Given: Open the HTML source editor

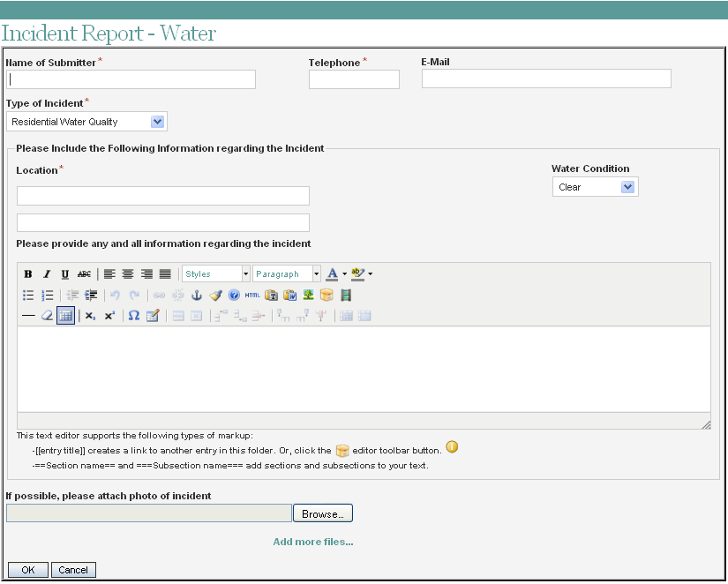Looking at the screenshot, I should (252, 295).
